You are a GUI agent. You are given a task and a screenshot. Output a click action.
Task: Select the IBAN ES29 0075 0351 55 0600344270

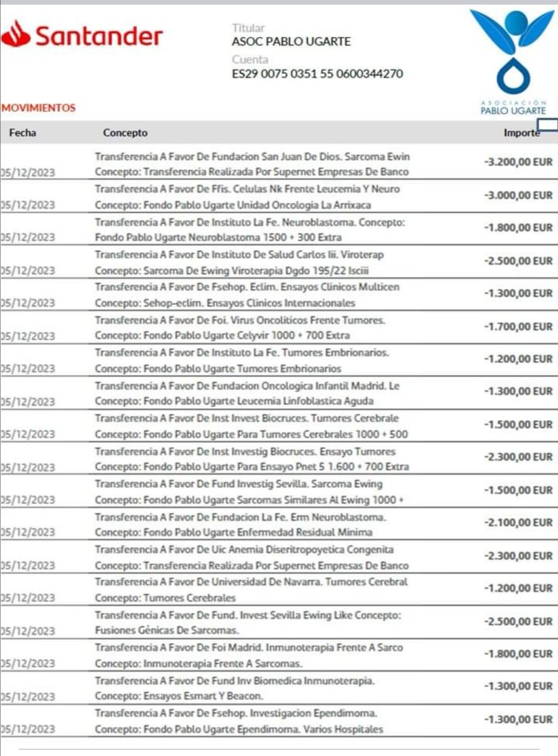[317, 74]
